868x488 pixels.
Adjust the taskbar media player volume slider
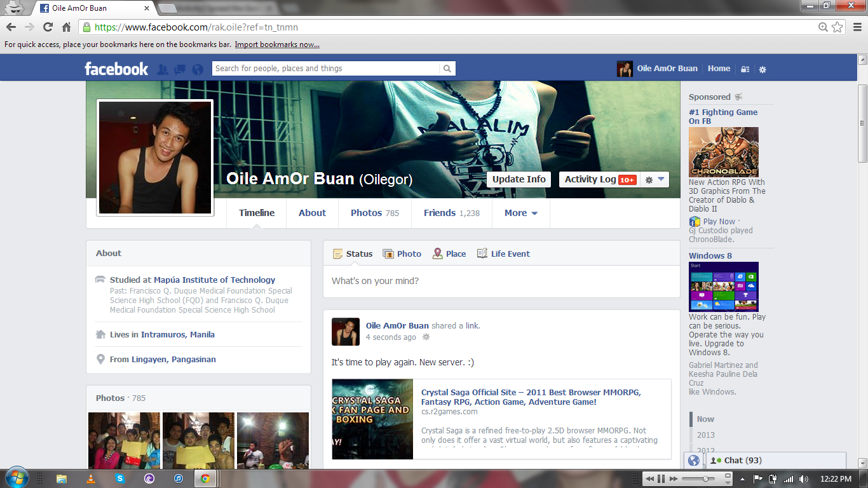point(705,478)
